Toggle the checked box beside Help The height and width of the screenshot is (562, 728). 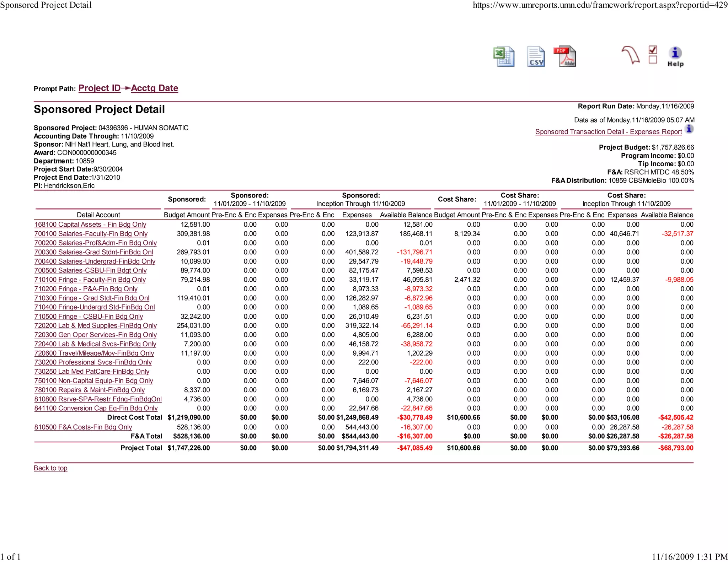pos(653,50)
